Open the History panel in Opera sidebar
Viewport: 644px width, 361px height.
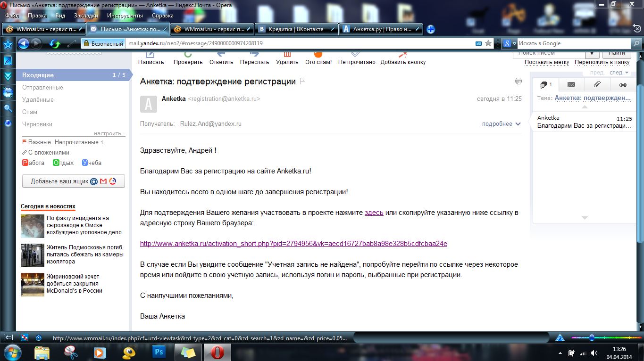tap(8, 92)
